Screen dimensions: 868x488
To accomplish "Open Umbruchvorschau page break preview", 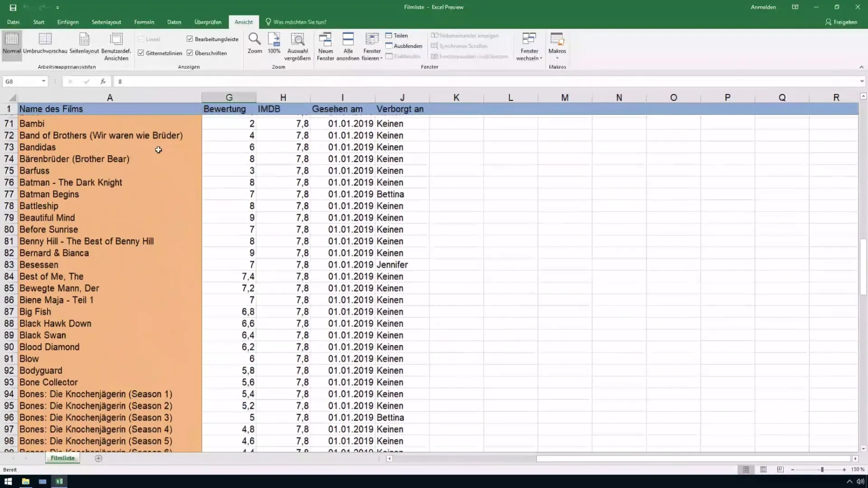I will [x=45, y=44].
